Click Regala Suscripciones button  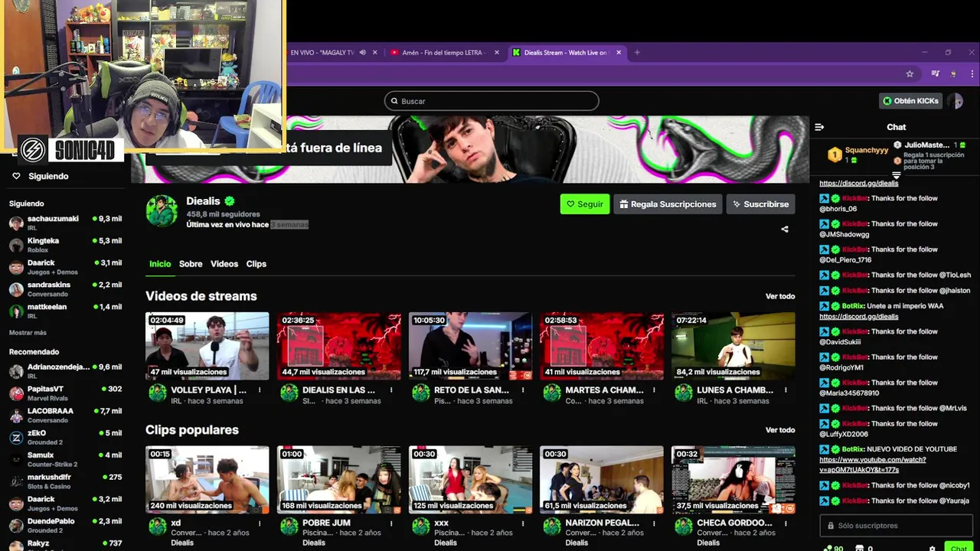click(668, 204)
